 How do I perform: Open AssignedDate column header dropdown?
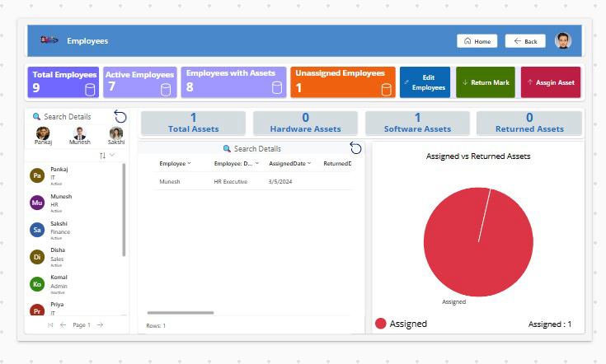pos(309,163)
